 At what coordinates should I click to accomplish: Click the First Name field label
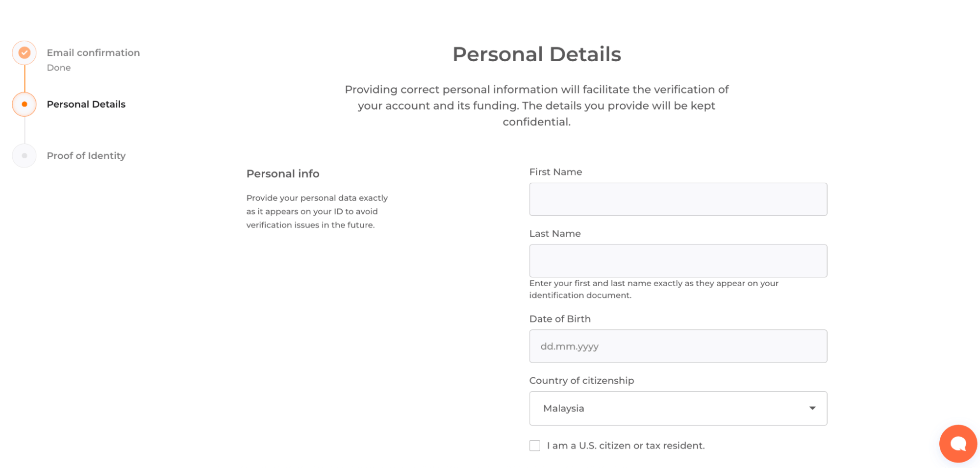(555, 172)
